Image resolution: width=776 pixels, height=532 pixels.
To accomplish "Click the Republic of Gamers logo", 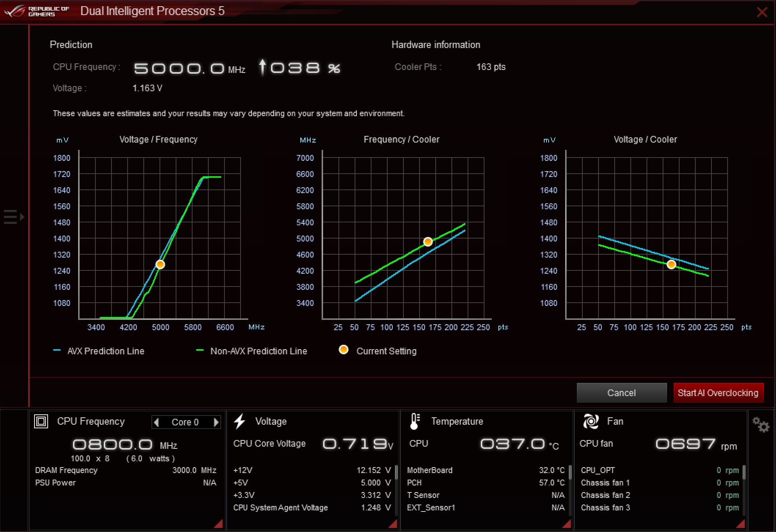I will (x=37, y=11).
